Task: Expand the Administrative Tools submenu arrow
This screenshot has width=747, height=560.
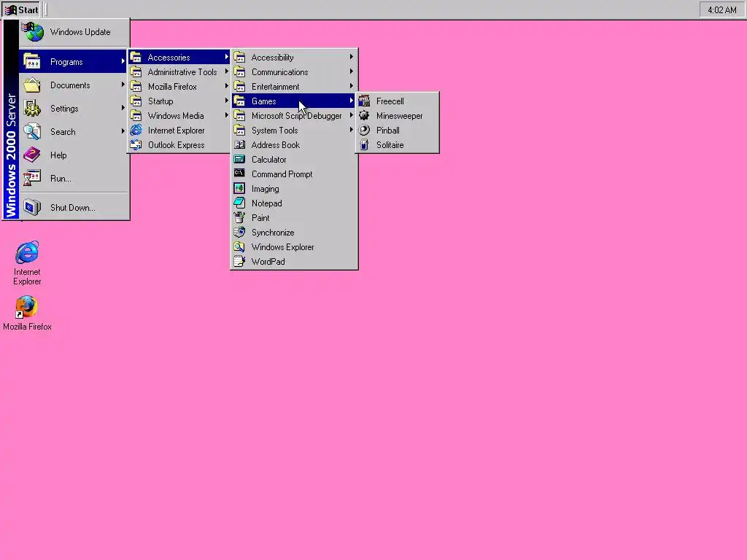Action: point(227,71)
